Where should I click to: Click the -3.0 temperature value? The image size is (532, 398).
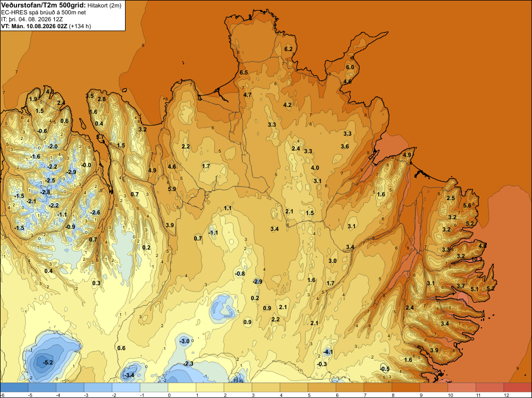(184, 341)
